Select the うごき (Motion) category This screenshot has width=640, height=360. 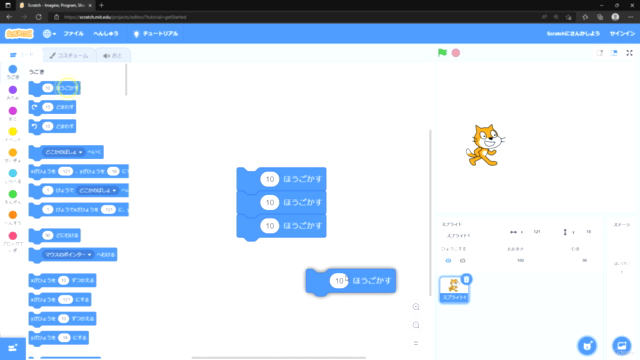pos(13,72)
